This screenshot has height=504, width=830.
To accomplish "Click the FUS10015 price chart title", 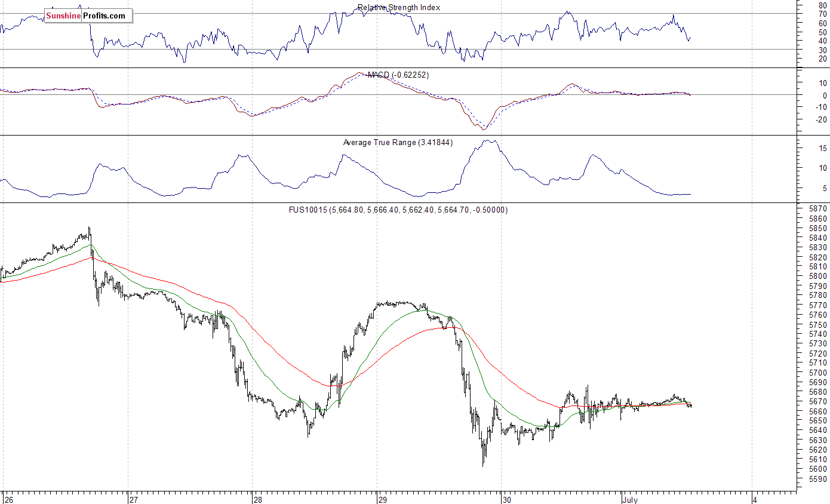I will 399,210.
